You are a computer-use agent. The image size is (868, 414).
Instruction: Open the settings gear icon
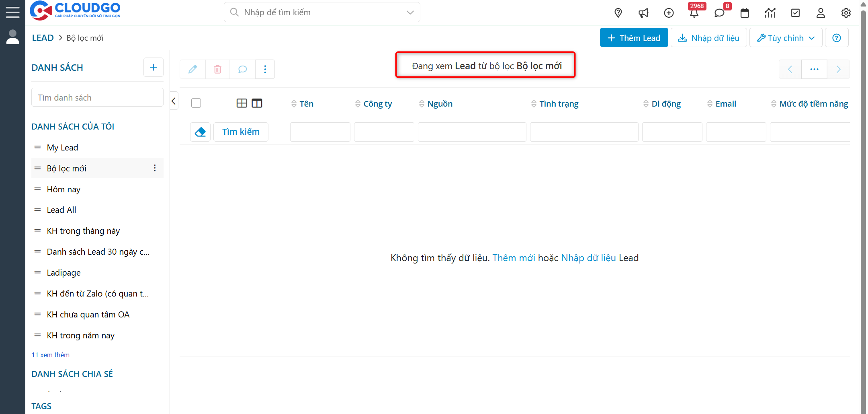point(846,12)
